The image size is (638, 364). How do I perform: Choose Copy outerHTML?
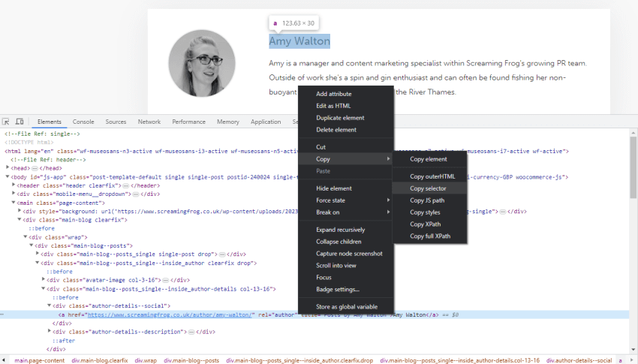click(x=429, y=176)
